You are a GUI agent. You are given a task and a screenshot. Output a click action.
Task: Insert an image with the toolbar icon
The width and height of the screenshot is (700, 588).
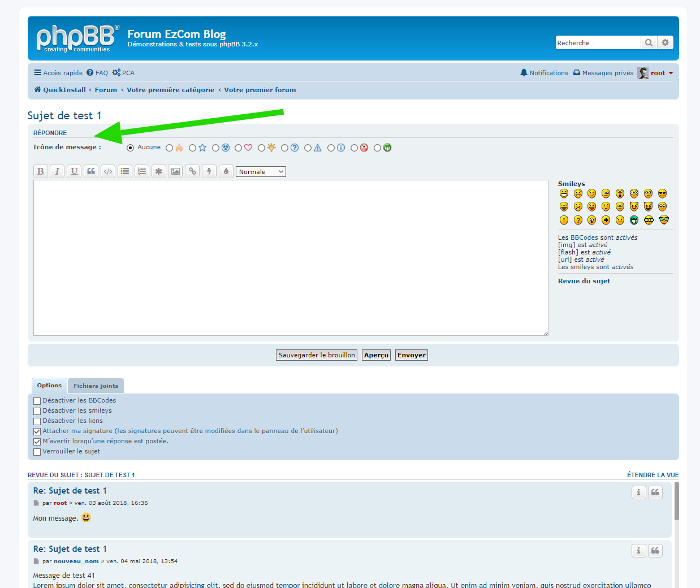[176, 171]
